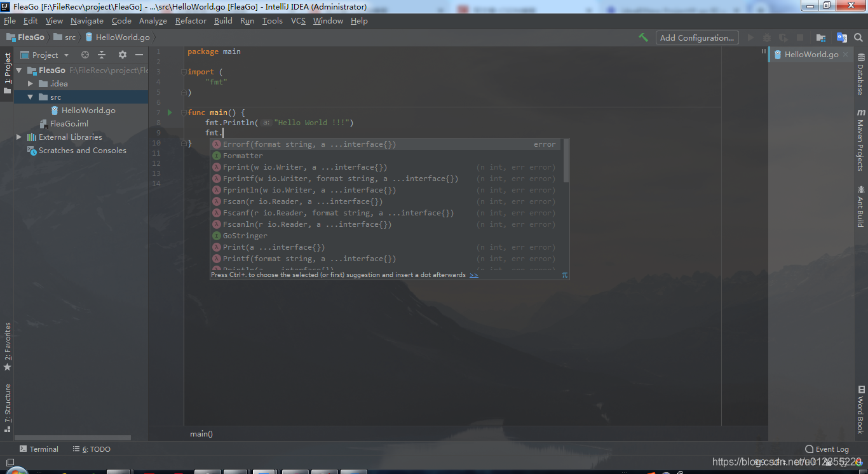Open Search Everywhere magnifier icon

pyautogui.click(x=858, y=37)
